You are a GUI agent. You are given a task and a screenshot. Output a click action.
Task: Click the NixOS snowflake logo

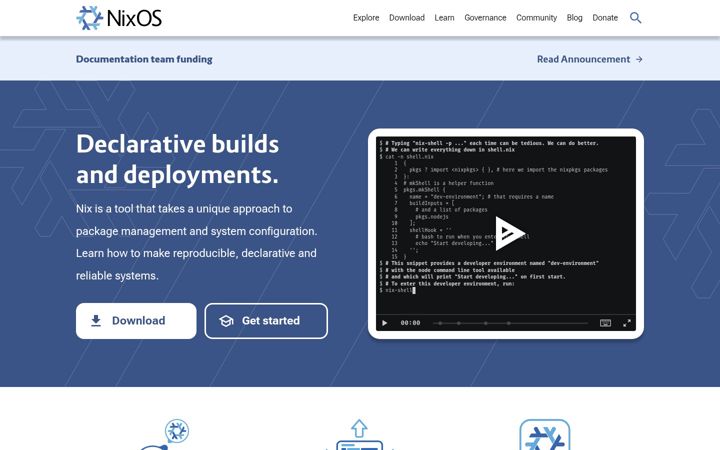pos(90,18)
